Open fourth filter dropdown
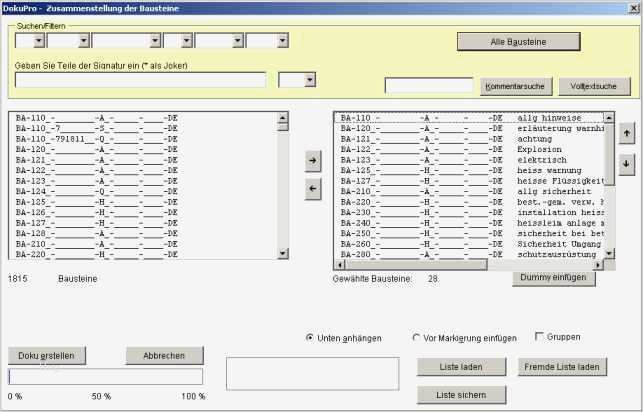This screenshot has height=412, width=643. [187, 41]
